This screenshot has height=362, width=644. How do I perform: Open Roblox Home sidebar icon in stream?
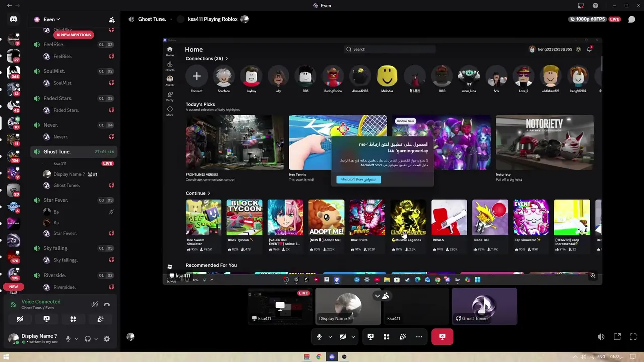pos(170,51)
